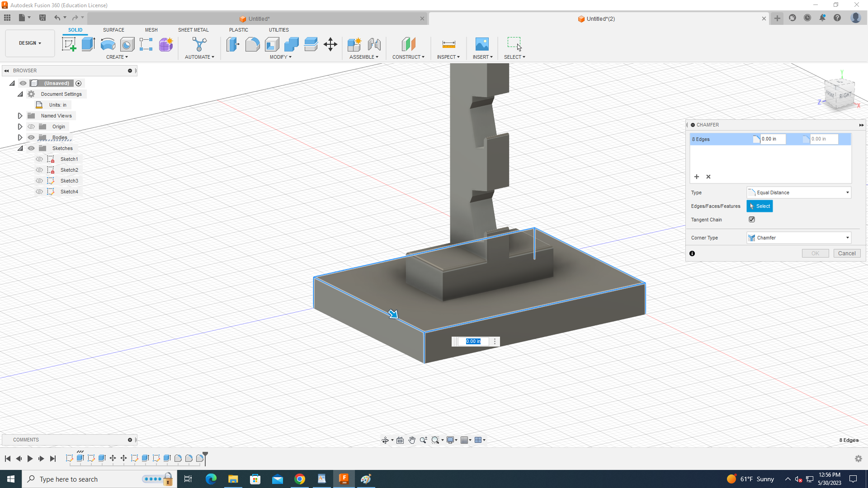Image resolution: width=868 pixels, height=488 pixels.
Task: Switch to the SHEET METAL tab
Action: click(193, 30)
